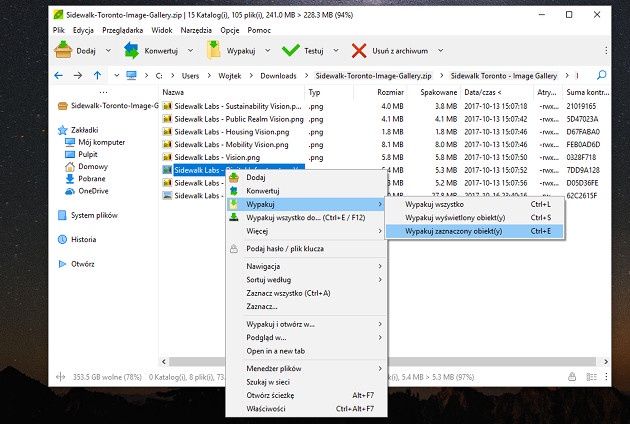
Task: Go forward with the right arrow
Action: click(x=78, y=76)
